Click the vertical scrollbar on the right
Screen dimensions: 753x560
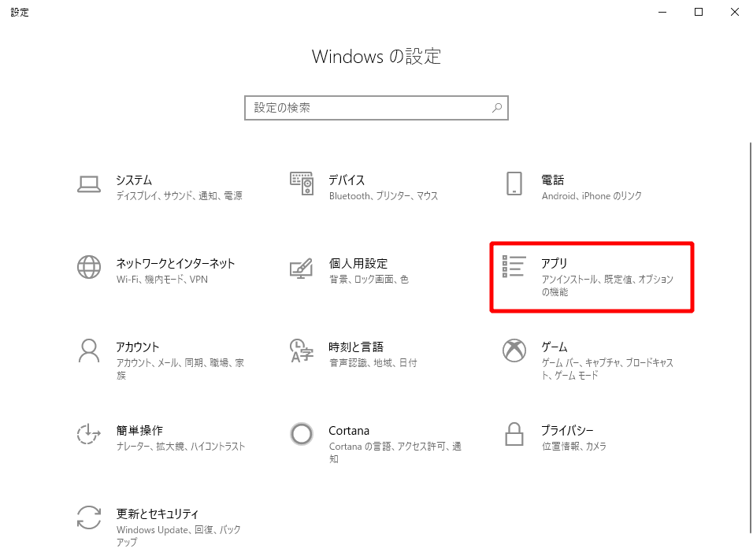pos(750,338)
